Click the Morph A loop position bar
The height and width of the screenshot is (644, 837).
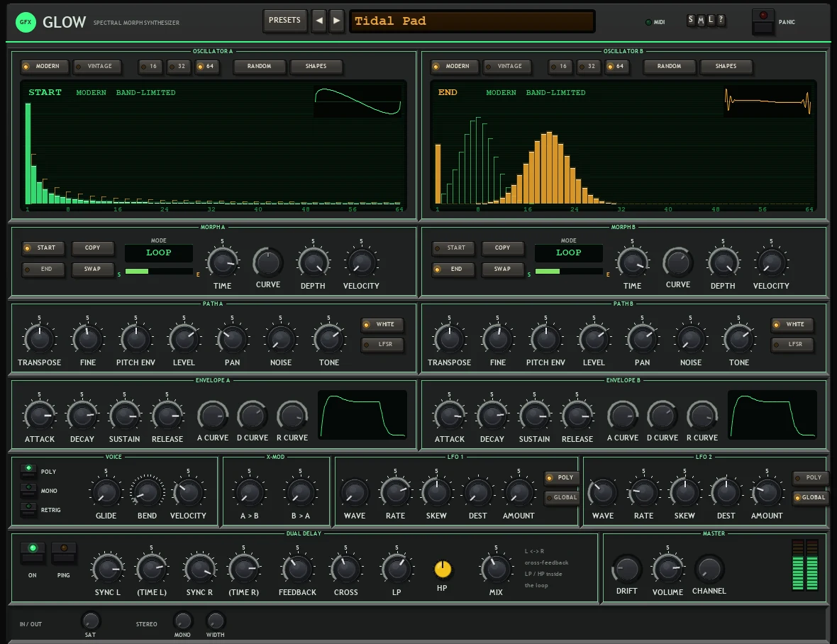pos(159,272)
